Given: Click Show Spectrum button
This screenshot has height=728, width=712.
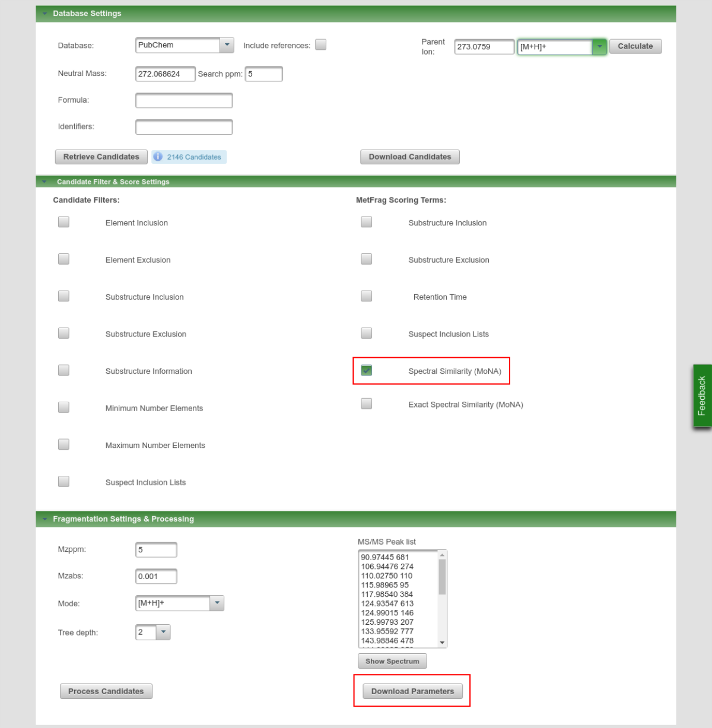Looking at the screenshot, I should click(392, 661).
